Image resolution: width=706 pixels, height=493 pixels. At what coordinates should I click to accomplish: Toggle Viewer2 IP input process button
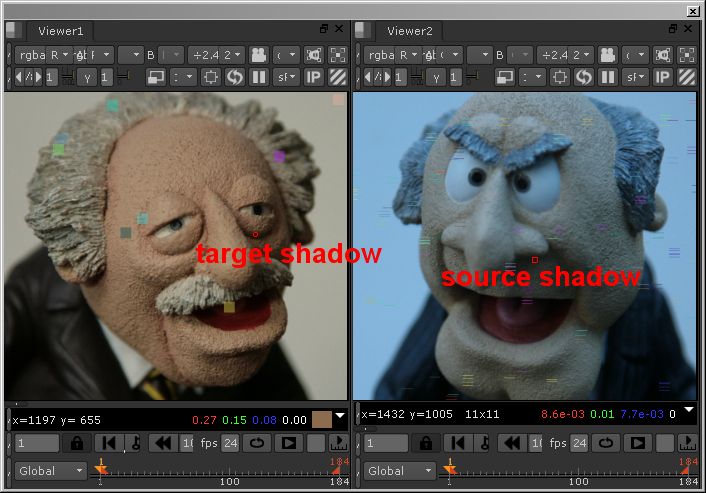tap(663, 77)
